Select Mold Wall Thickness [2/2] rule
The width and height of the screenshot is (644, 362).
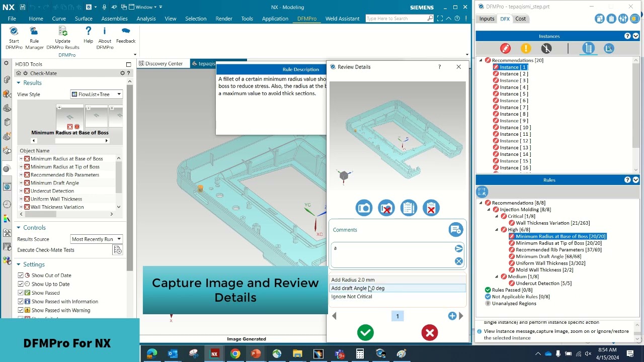click(x=544, y=270)
